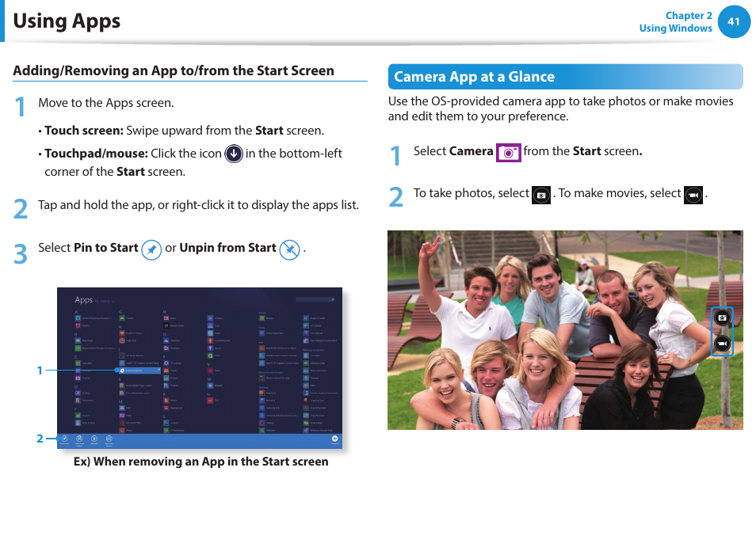Click the purple Camera tile icon in step 1
The image size is (756, 536).
pyautogui.click(x=508, y=153)
